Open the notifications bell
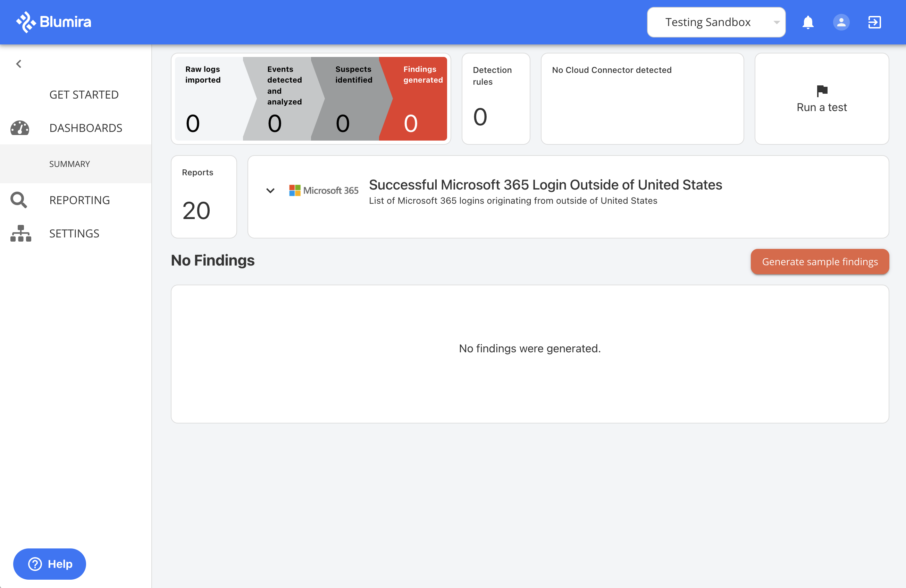The width and height of the screenshot is (906, 588). 808,22
